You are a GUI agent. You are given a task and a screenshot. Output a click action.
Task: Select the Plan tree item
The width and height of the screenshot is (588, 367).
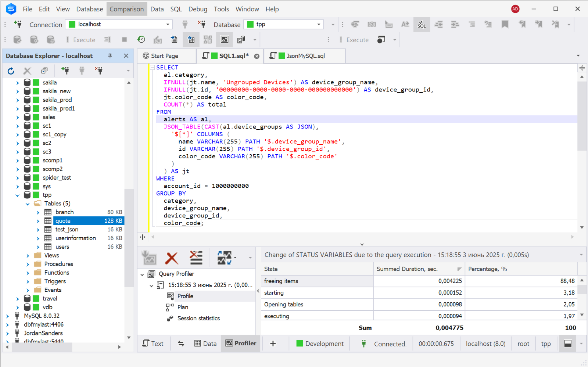coord(183,307)
